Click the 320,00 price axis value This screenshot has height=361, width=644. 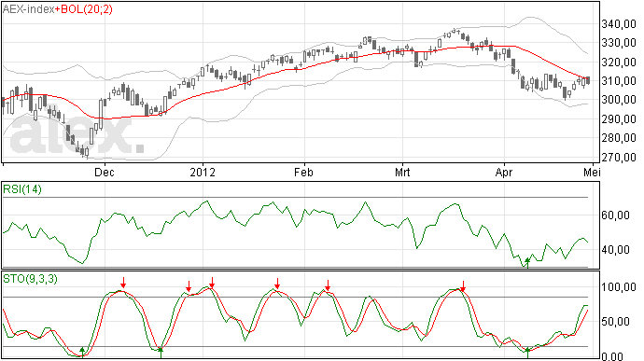(x=619, y=62)
